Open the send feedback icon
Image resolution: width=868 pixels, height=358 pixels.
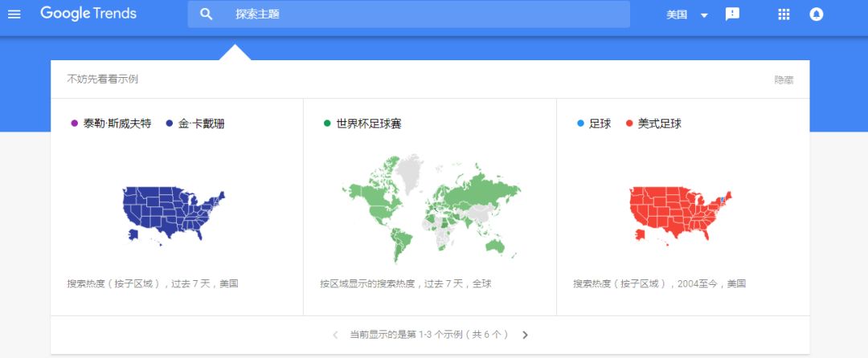732,14
